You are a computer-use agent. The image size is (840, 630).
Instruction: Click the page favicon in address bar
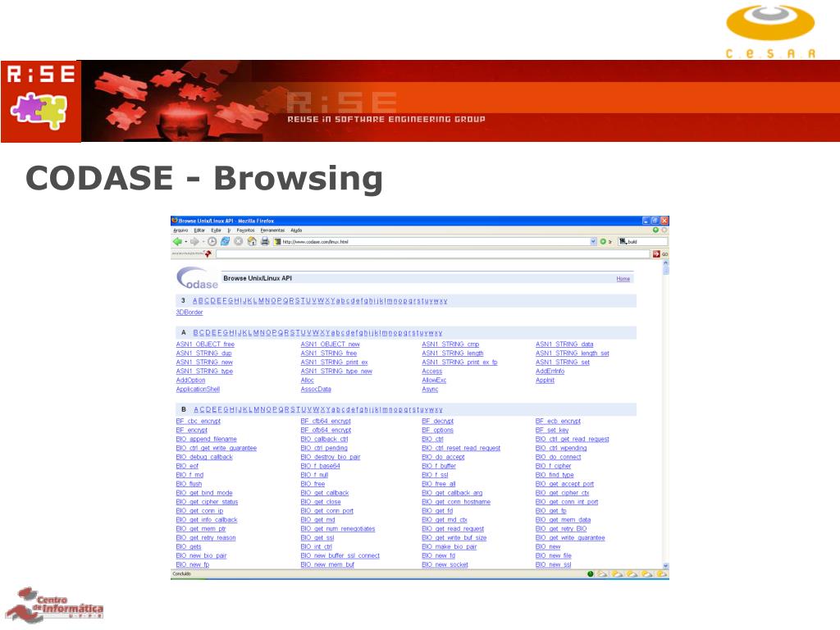pos(277,242)
